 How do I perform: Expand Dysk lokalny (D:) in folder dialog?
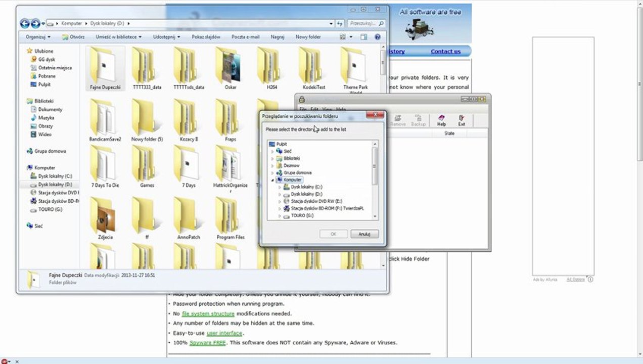tap(280, 194)
